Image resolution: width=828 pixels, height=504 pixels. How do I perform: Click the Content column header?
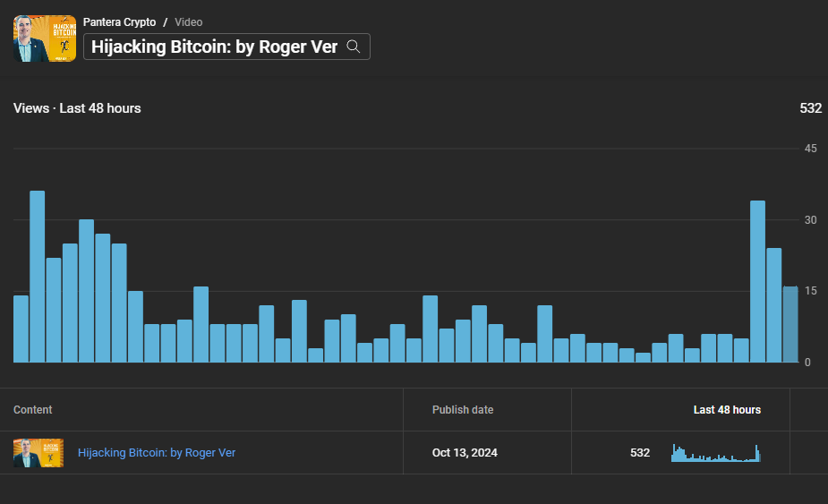(x=33, y=410)
